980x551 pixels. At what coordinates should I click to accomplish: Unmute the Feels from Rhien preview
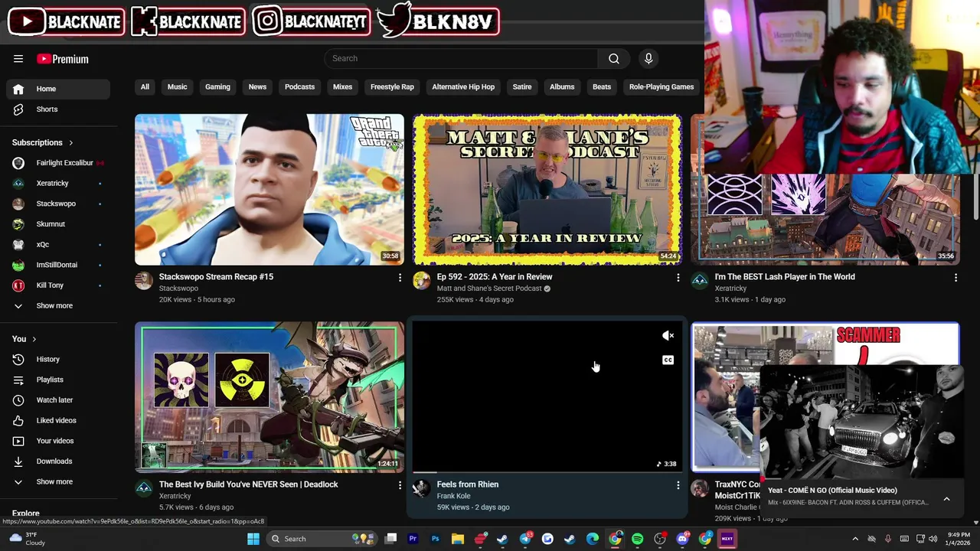[x=668, y=335]
